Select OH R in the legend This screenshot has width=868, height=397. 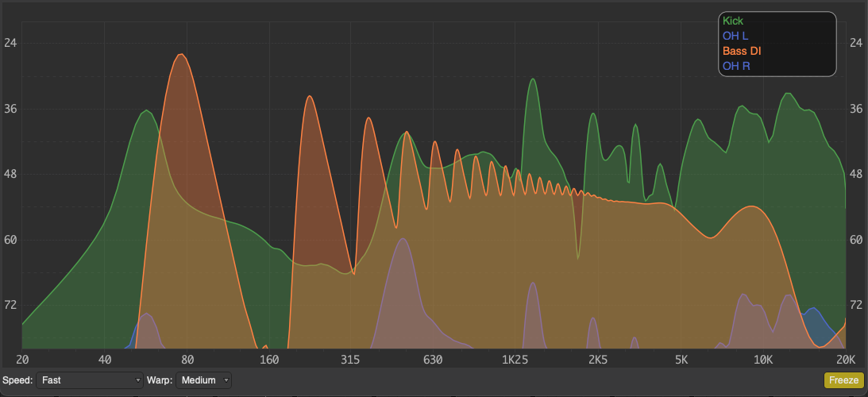736,66
